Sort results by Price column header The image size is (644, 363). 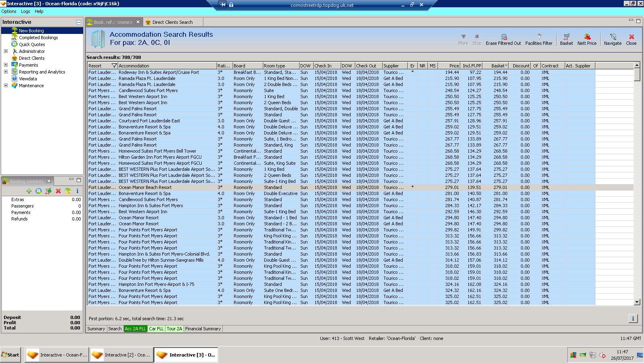coord(449,66)
